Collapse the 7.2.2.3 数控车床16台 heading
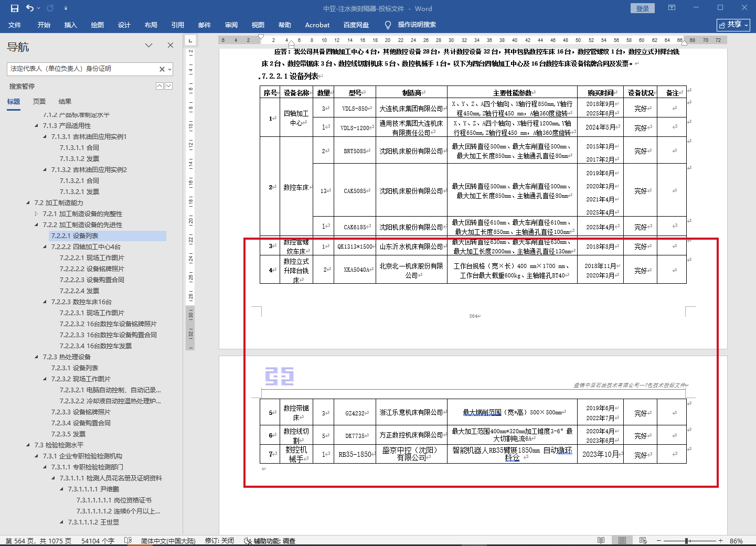 click(x=45, y=302)
